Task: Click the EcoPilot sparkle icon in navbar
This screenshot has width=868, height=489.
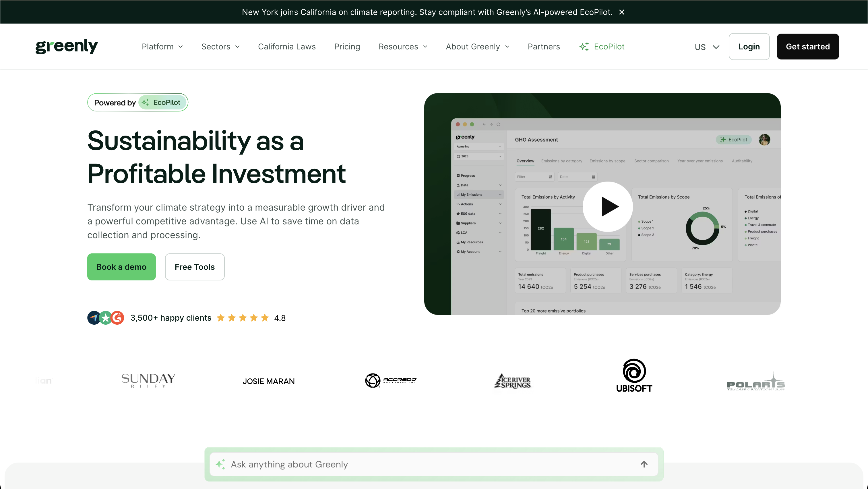Action: pyautogui.click(x=584, y=47)
